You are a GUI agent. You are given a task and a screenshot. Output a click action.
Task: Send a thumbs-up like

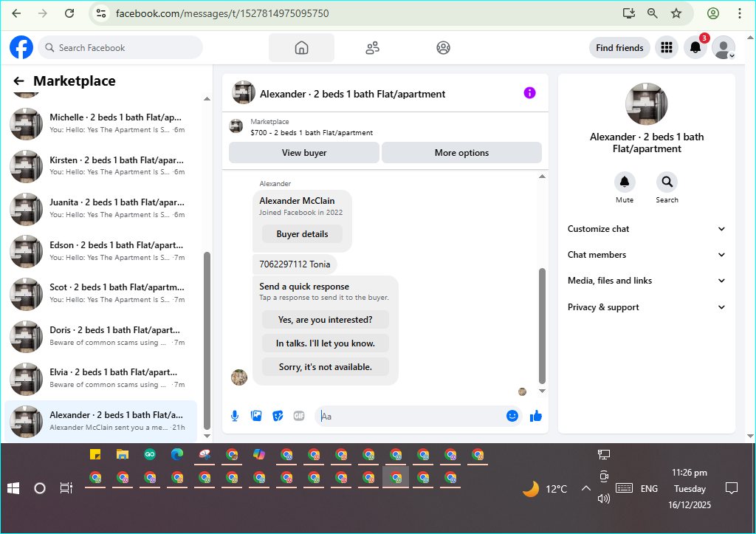point(536,416)
